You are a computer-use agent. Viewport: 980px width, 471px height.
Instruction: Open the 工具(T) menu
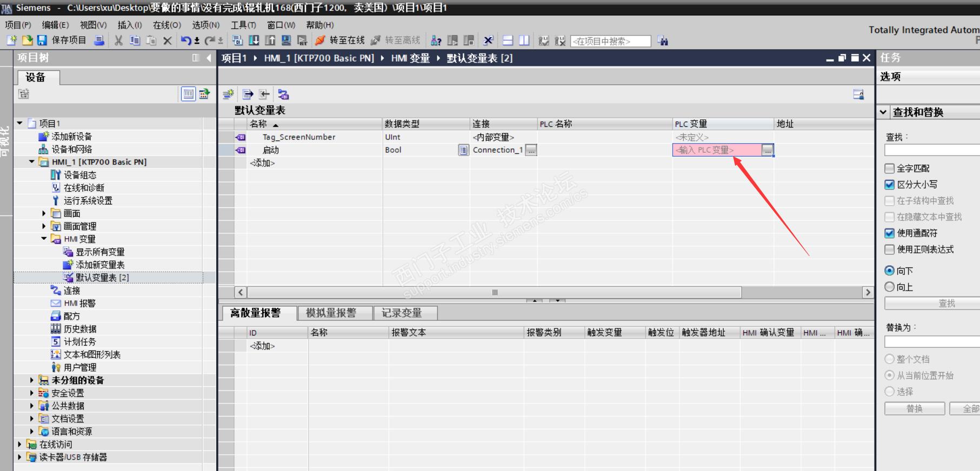pos(243,25)
